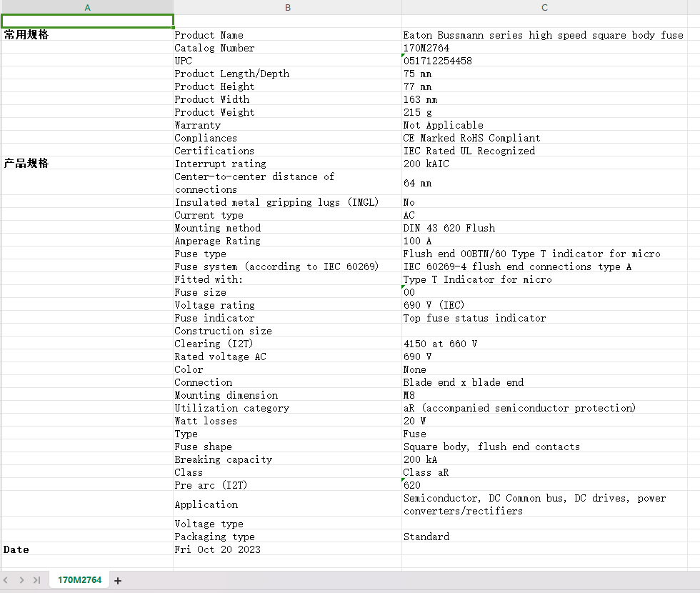Select column C header

pos(544,7)
